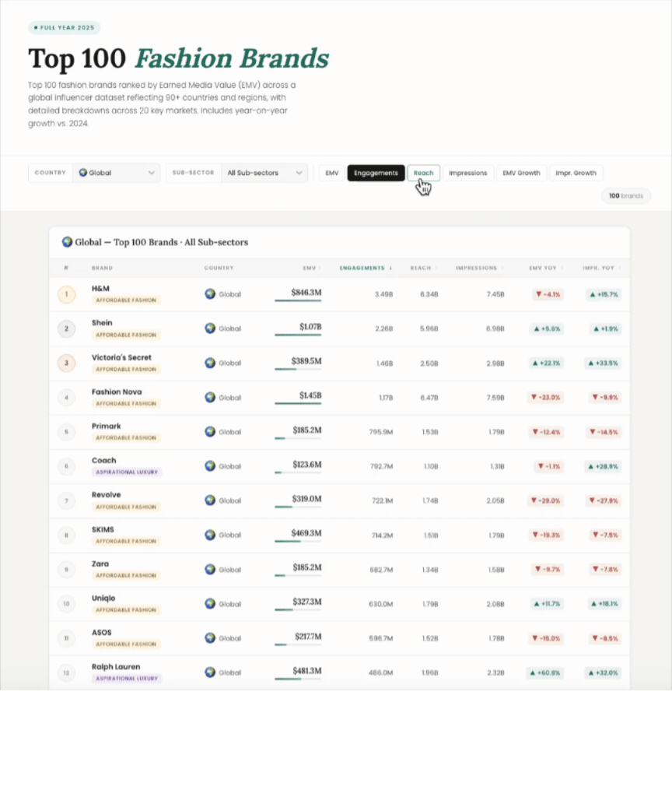672x797 pixels.
Task: Click the globe icon in Revolve row
Action: (210, 500)
